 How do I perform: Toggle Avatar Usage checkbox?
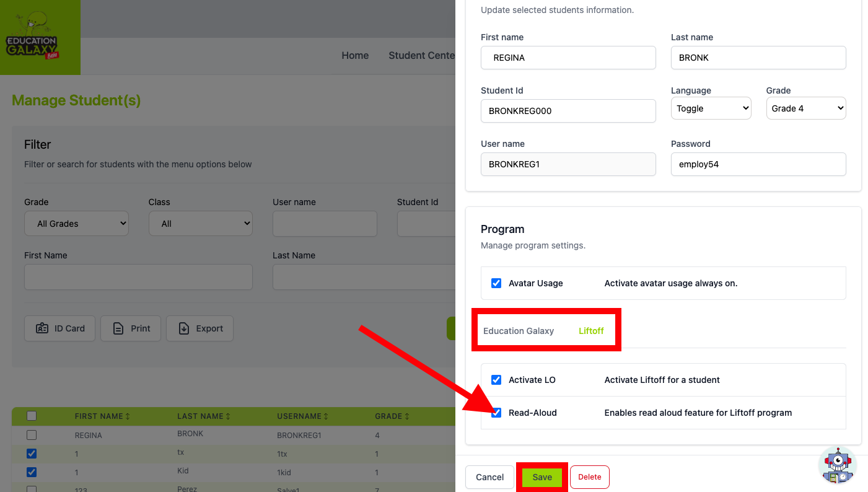tap(496, 283)
